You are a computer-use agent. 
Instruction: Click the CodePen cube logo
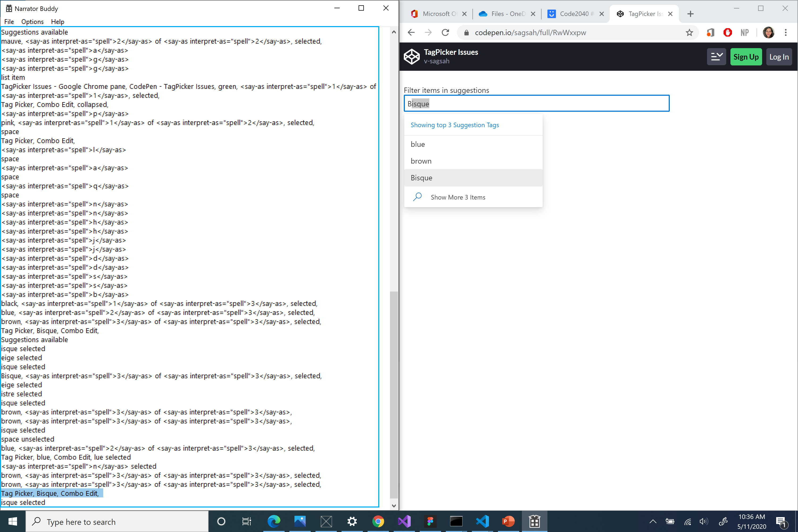tap(412, 56)
